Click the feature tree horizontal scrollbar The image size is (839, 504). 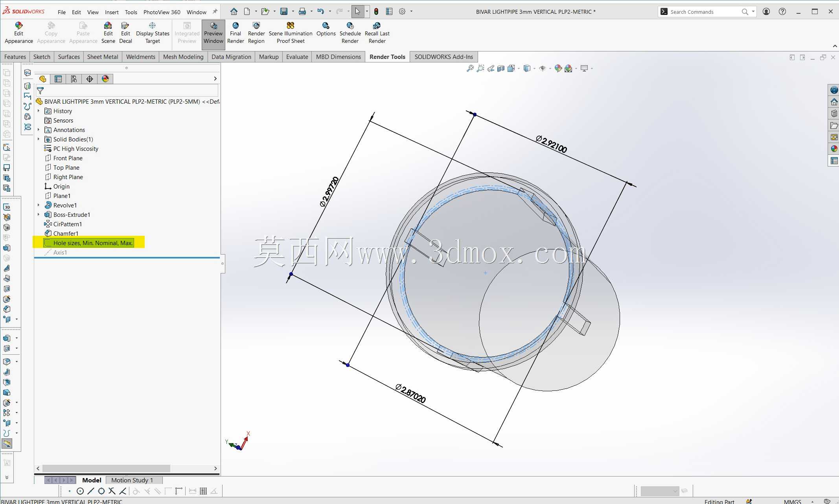(x=107, y=468)
